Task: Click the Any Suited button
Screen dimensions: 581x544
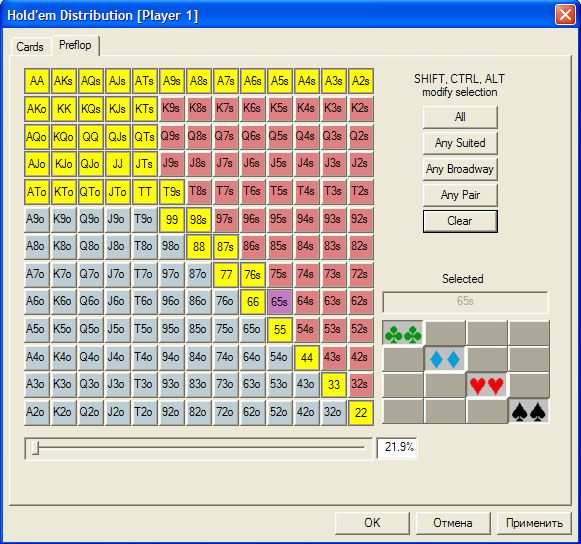Action: (x=460, y=143)
